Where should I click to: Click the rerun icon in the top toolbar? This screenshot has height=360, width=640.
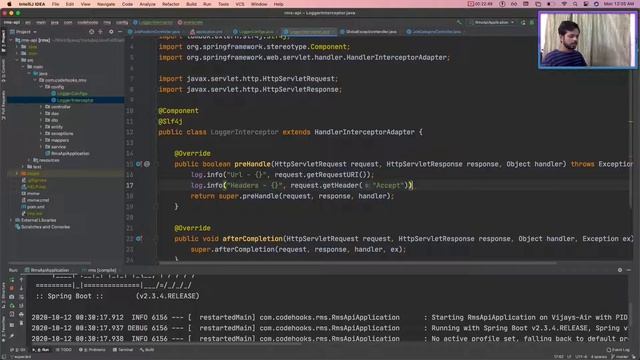tap(523, 22)
